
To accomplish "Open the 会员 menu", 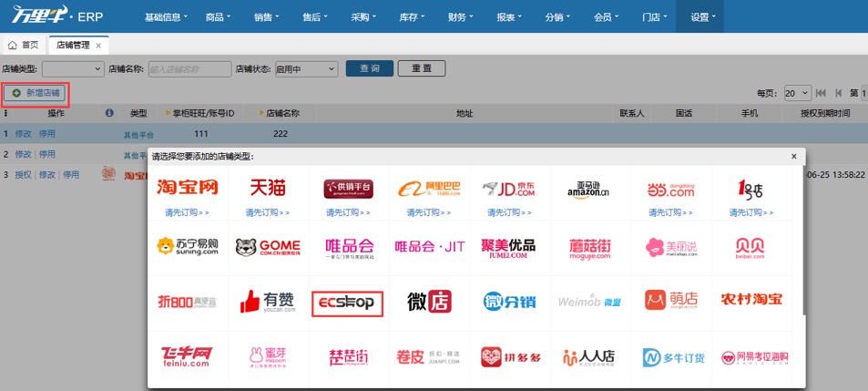I will pyautogui.click(x=607, y=16).
